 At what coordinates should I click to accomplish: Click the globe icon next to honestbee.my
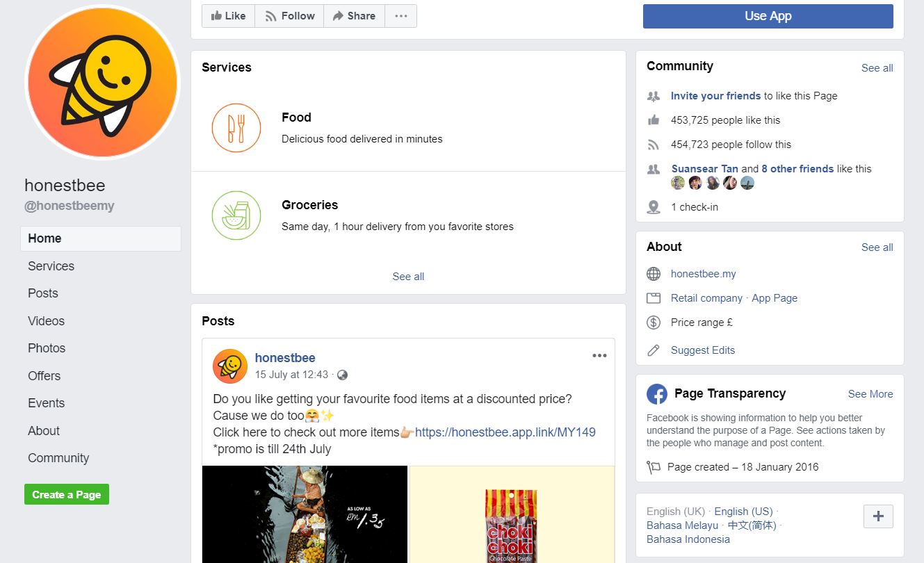(654, 274)
